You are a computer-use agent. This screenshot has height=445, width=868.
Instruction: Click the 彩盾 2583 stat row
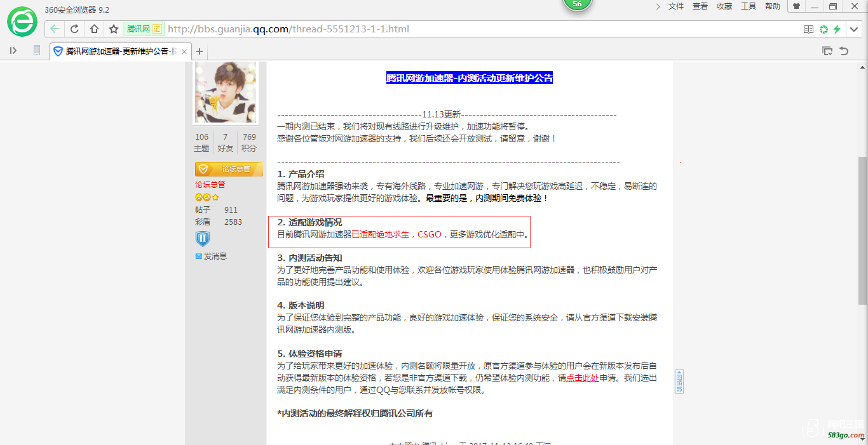(219, 222)
